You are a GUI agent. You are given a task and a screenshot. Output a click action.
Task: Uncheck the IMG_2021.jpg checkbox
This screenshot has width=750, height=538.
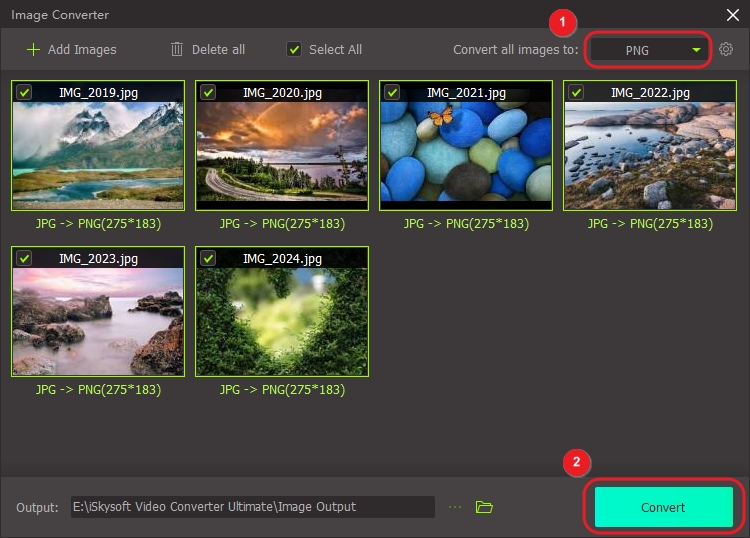tap(392, 92)
